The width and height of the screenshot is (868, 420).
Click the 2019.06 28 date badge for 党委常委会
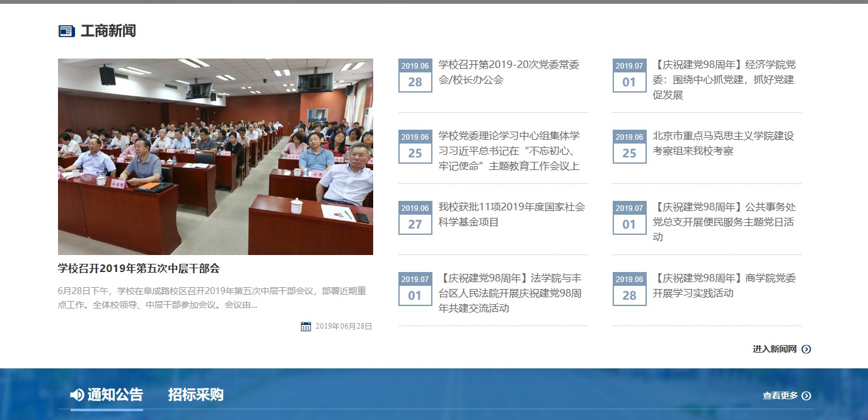[415, 76]
